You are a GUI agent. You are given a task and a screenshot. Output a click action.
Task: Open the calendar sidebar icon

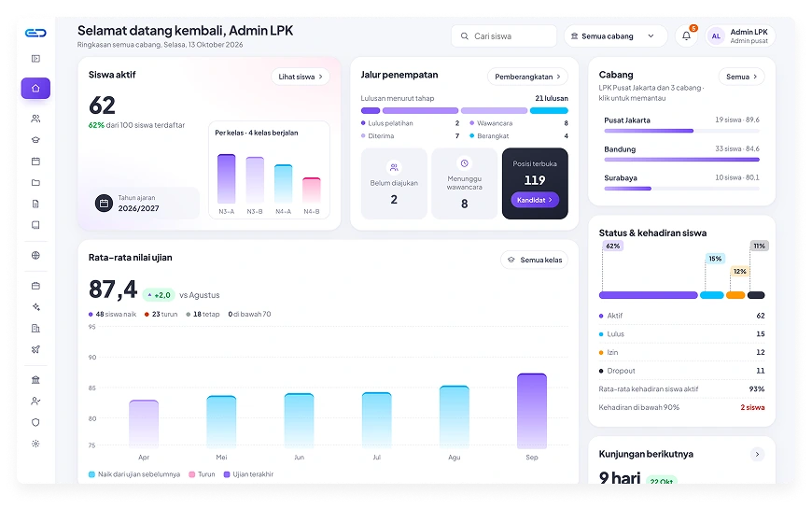(35, 162)
